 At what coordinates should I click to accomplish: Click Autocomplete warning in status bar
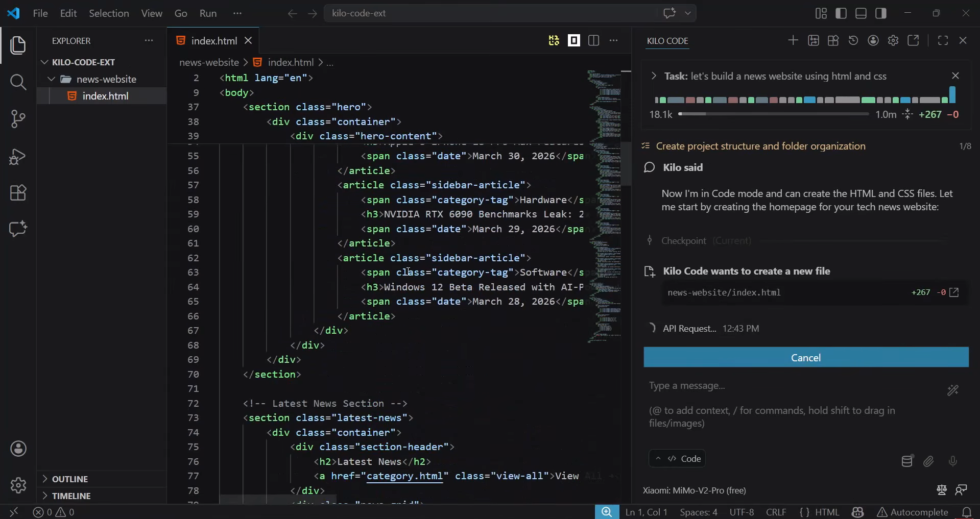tap(913, 512)
